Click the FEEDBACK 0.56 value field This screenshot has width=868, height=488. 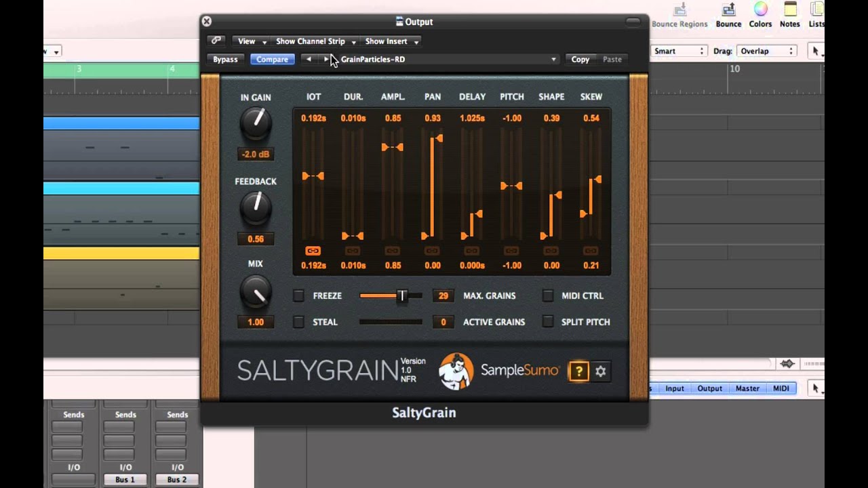(256, 239)
